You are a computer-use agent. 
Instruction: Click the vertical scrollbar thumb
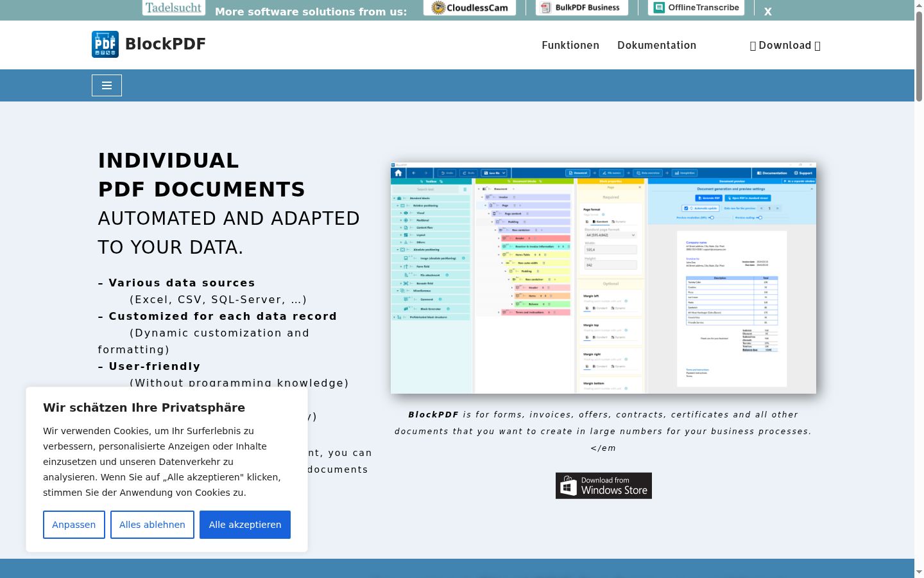919,57
